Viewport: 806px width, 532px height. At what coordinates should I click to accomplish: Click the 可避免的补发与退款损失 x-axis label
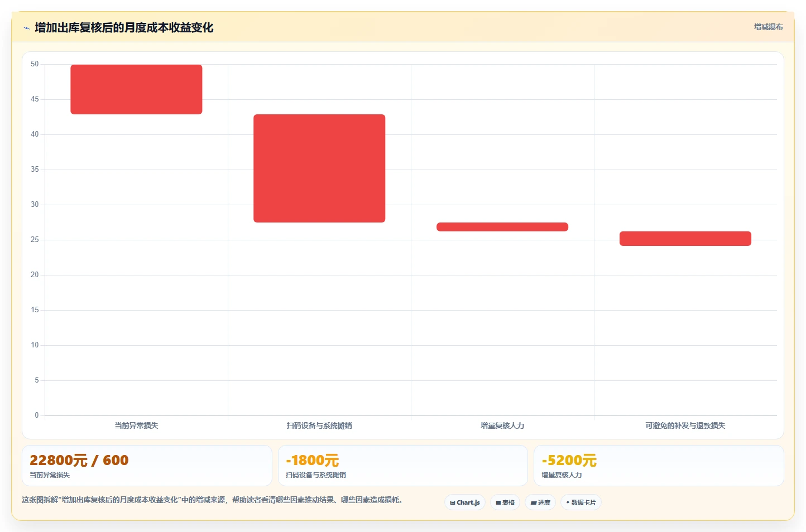coord(685,425)
